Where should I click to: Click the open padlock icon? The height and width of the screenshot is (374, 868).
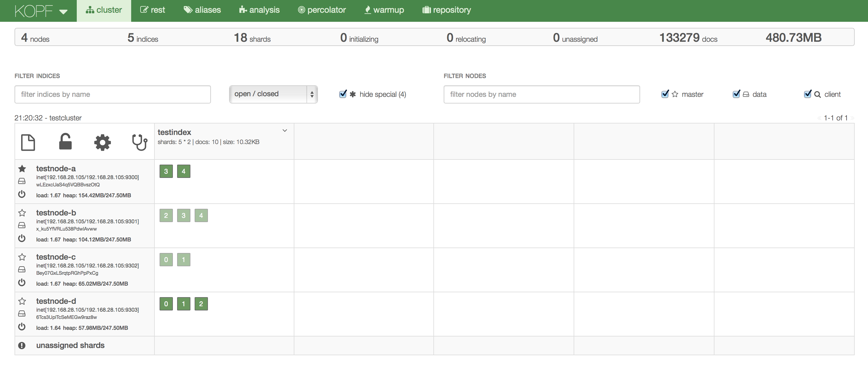(65, 142)
